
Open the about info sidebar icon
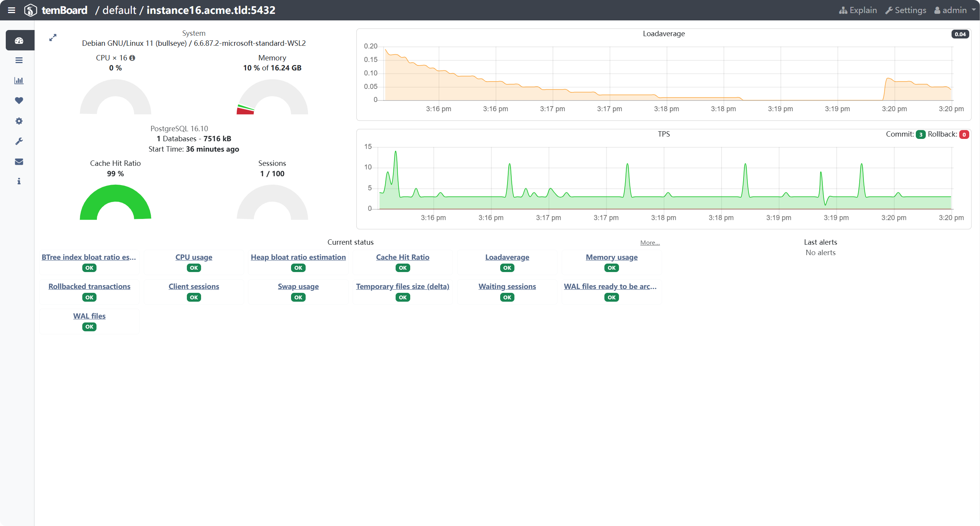tap(19, 181)
